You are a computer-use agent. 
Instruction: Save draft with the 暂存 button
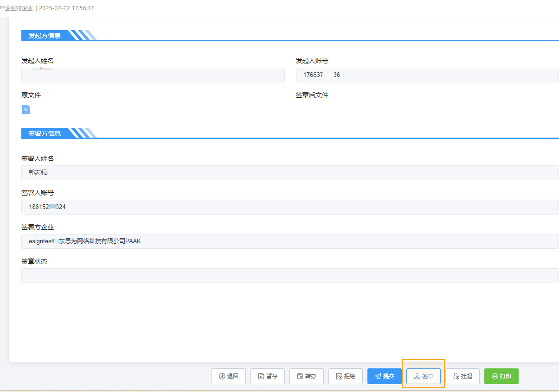click(268, 376)
